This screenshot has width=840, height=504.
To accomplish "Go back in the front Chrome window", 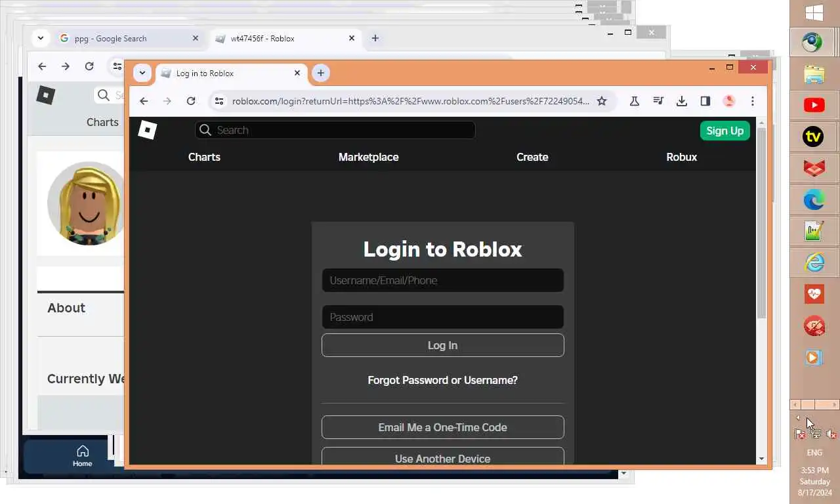I will (x=144, y=101).
